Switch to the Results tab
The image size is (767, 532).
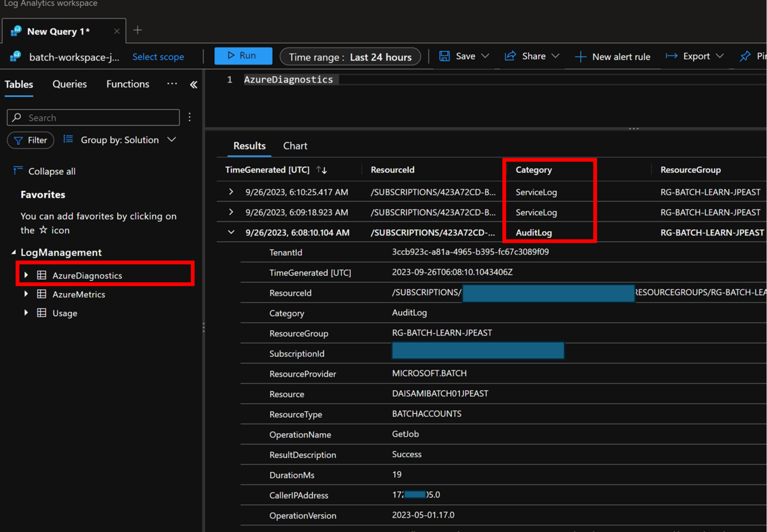[x=249, y=146]
